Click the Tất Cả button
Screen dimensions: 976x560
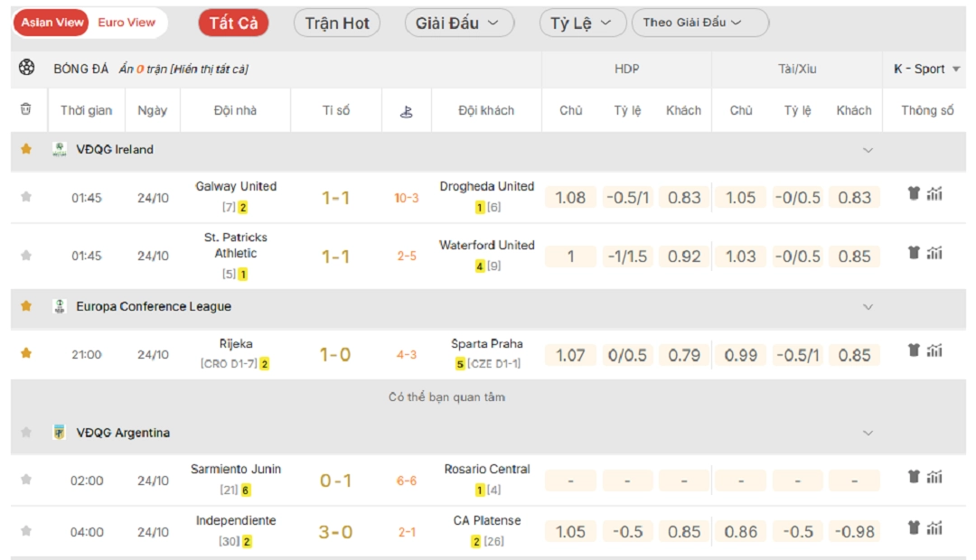coord(233,23)
